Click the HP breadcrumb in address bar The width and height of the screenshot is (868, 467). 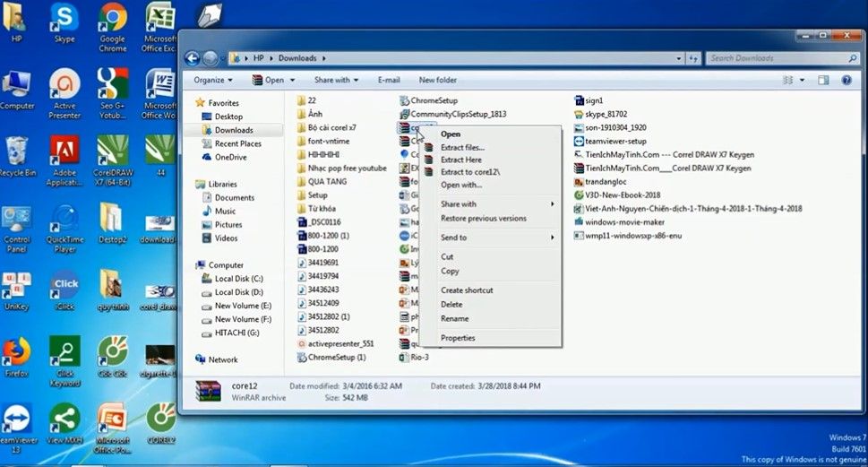259,58
